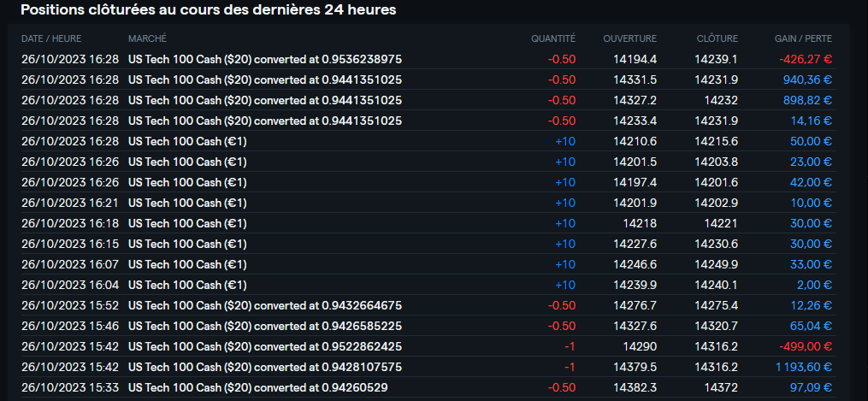Viewport: 868px width, 401px height.
Task: Click the 26/10/2023 15:46 date cell
Action: [69, 326]
